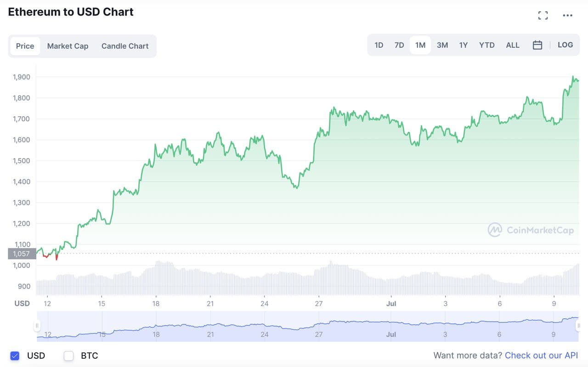588x367 pixels.
Task: Set the time range to 1D
Action: 379,45
